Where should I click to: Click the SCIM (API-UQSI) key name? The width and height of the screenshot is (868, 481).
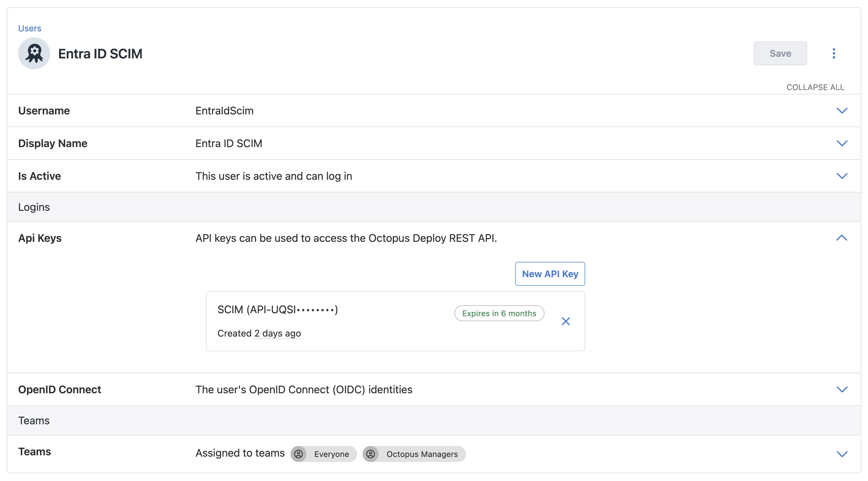(277, 310)
